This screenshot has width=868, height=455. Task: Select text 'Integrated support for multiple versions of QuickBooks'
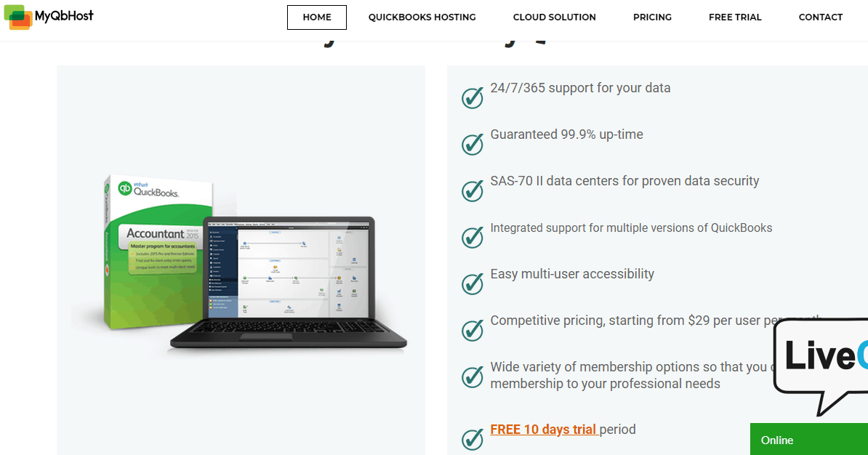[631, 227]
